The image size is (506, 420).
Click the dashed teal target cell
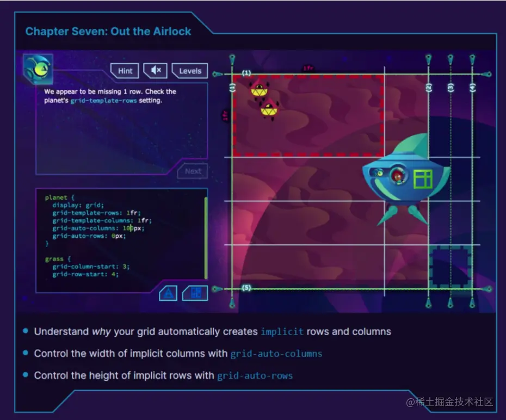[451, 267]
